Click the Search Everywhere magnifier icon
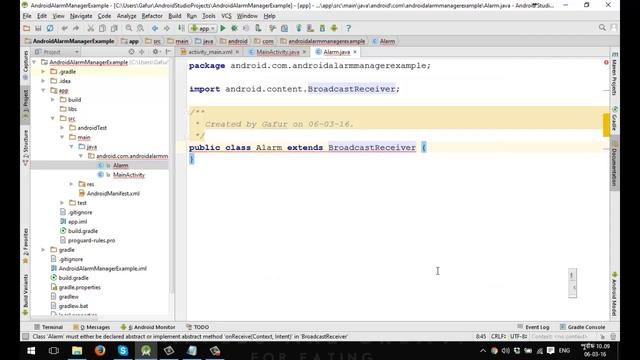The height and width of the screenshot is (360, 640). click(602, 27)
